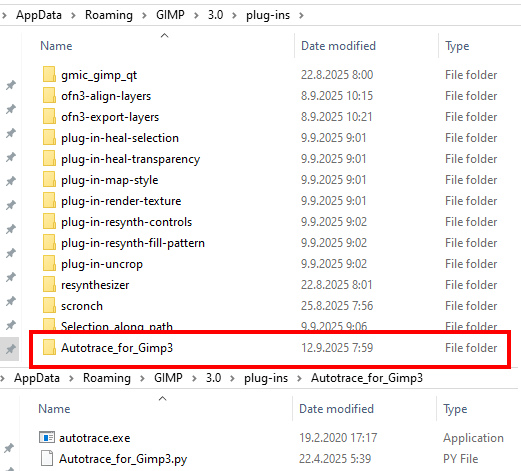The height and width of the screenshot is (471, 521).
Task: Select the gmic_gimp_qt folder icon
Action: coord(49,74)
